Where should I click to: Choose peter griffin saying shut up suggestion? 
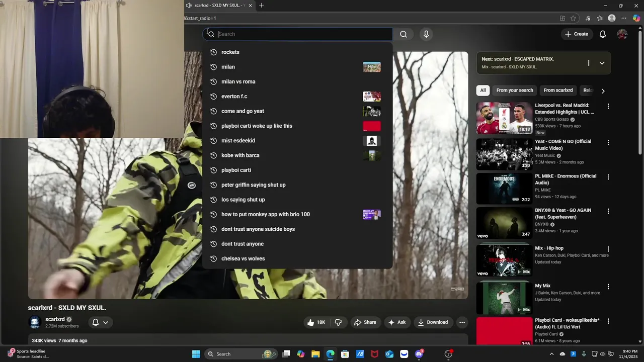click(297, 185)
